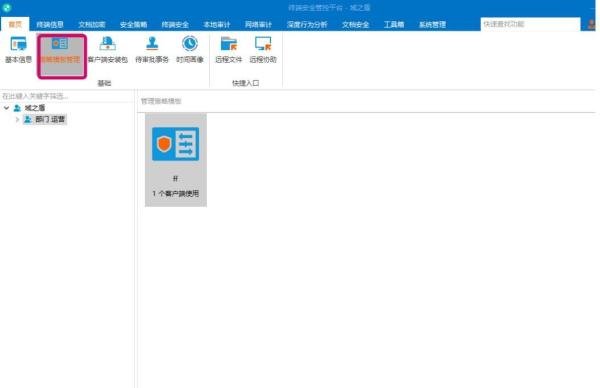
Task: Open the user account icon beside search box
Action: (591, 24)
